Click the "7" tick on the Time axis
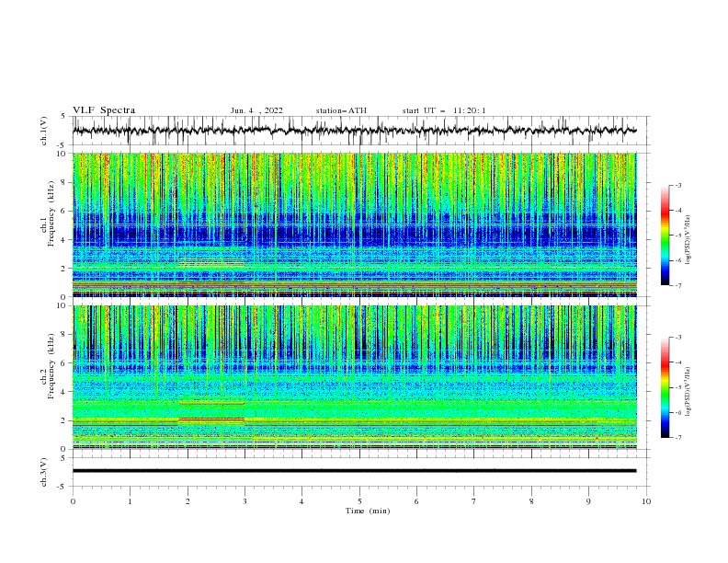Viewport: 728px width, 563px height. point(474,501)
